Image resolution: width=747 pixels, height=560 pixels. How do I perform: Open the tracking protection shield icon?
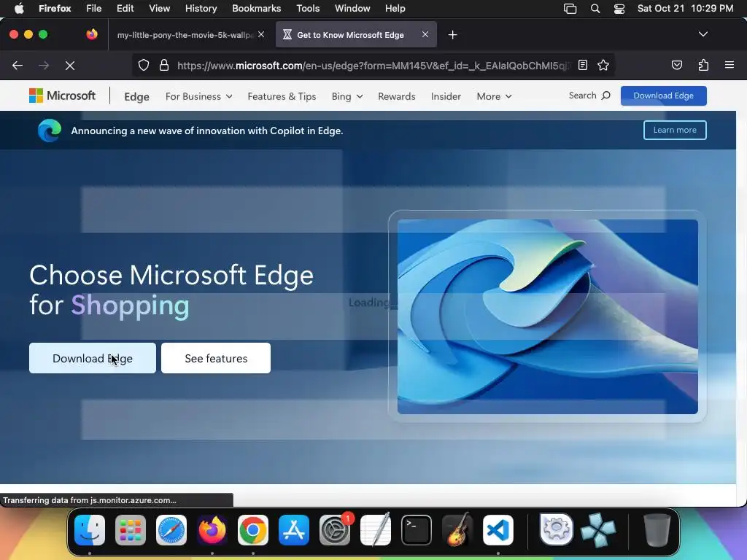pyautogui.click(x=144, y=65)
